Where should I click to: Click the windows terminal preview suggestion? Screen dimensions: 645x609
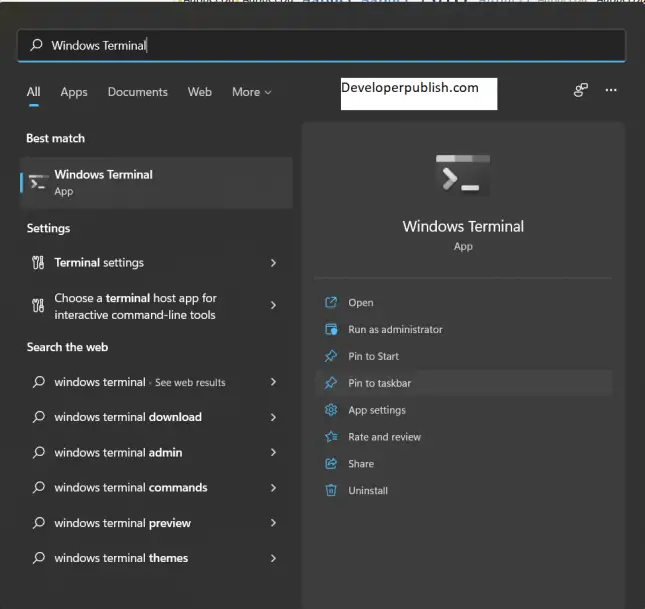(155, 523)
